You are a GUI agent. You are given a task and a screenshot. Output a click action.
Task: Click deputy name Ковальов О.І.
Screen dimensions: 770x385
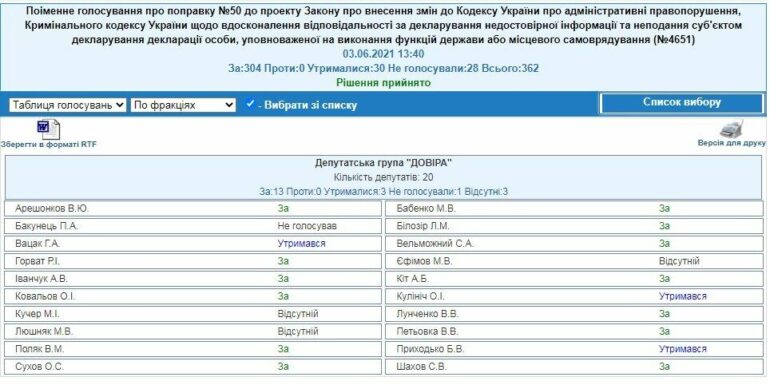tap(45, 297)
